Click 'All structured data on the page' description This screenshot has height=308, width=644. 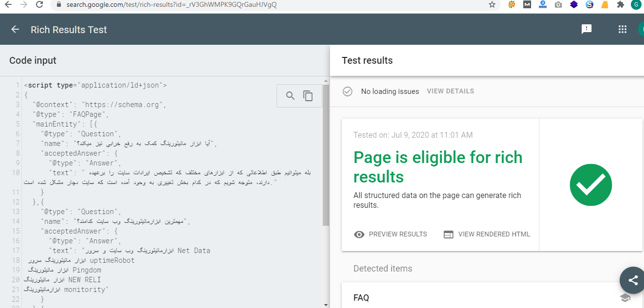tap(437, 200)
